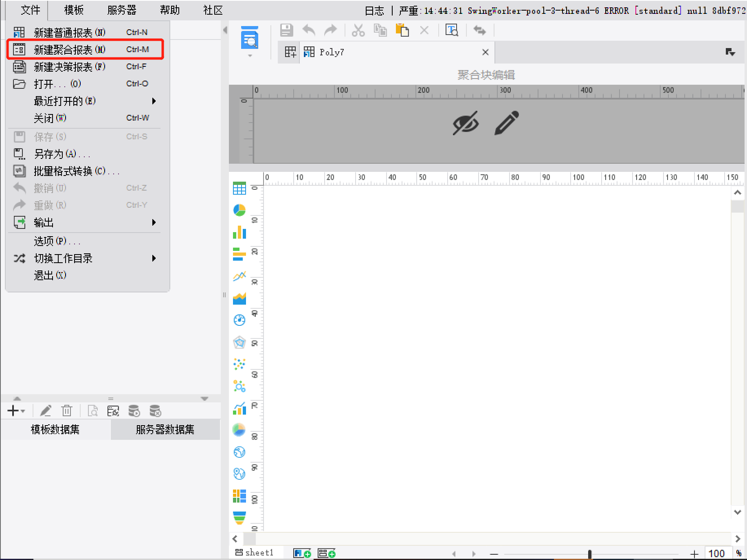The image size is (747, 560).
Task: Open the 帮助 menu
Action: 170,10
